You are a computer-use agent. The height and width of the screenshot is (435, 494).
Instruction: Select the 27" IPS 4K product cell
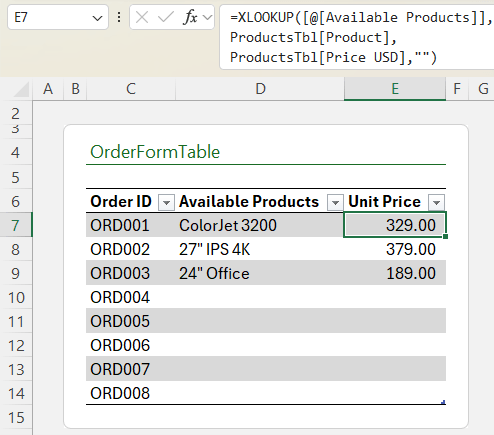click(260, 249)
